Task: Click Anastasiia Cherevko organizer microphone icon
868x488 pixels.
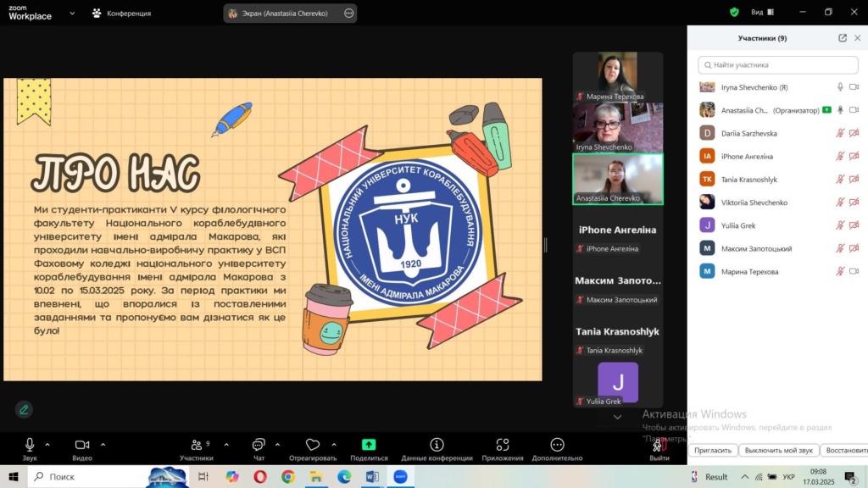Action: (x=840, y=110)
